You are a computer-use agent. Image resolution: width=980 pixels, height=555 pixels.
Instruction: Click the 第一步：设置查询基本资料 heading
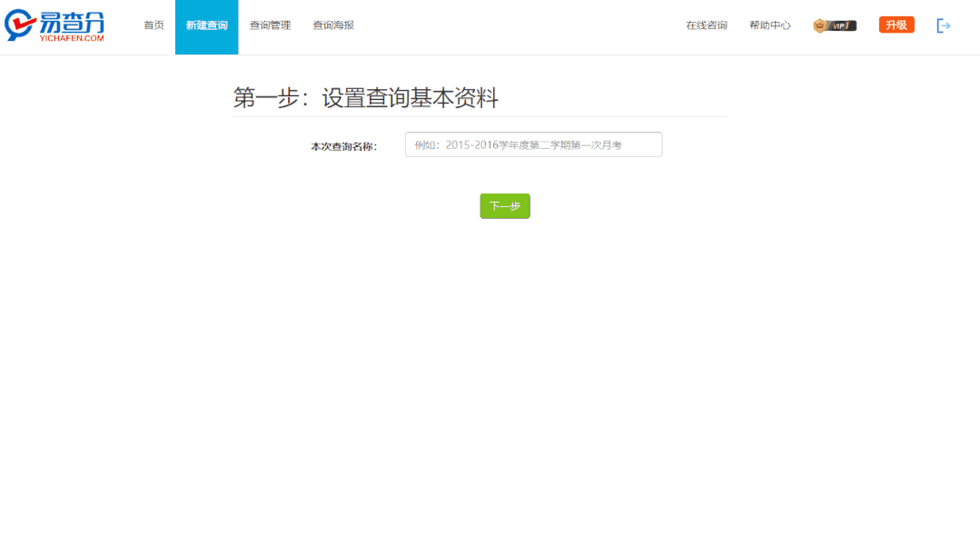tap(366, 98)
